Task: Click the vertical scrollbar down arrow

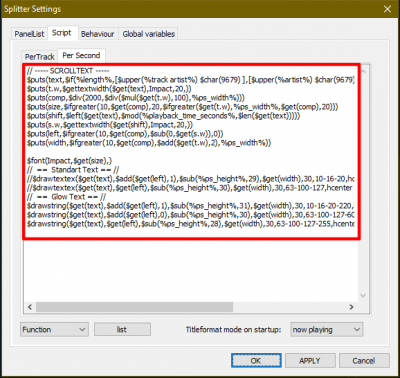Action: coord(363,295)
